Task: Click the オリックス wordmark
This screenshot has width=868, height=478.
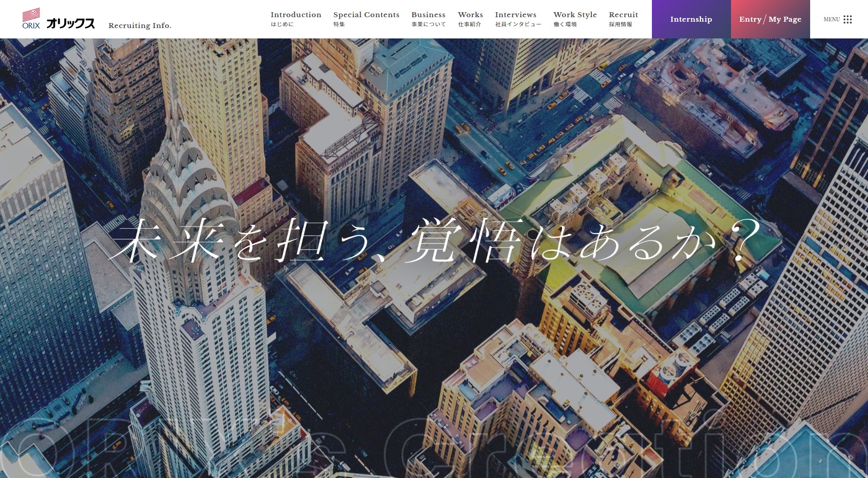Action: (x=71, y=24)
